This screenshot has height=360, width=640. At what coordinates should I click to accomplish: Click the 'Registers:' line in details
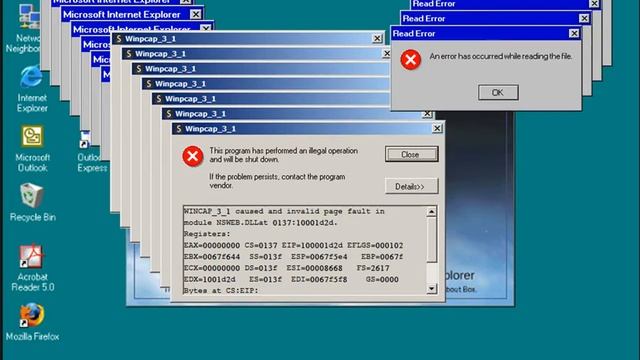tap(207, 234)
